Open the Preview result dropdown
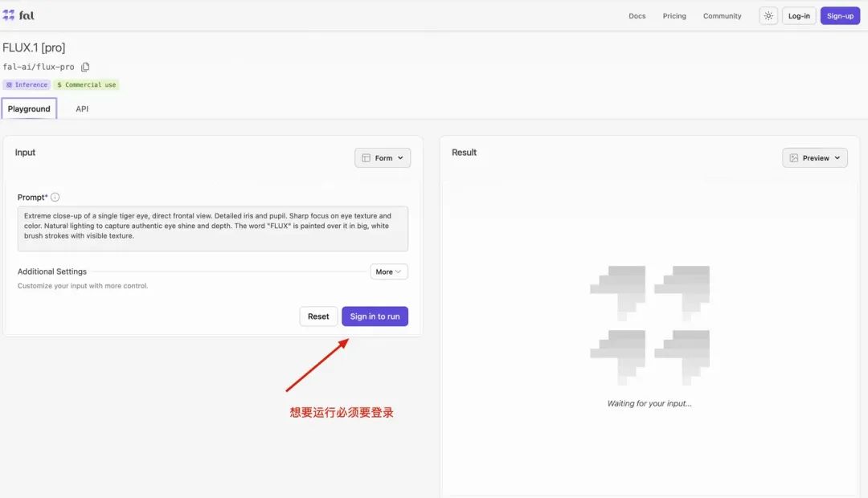This screenshot has width=868, height=498. click(814, 157)
